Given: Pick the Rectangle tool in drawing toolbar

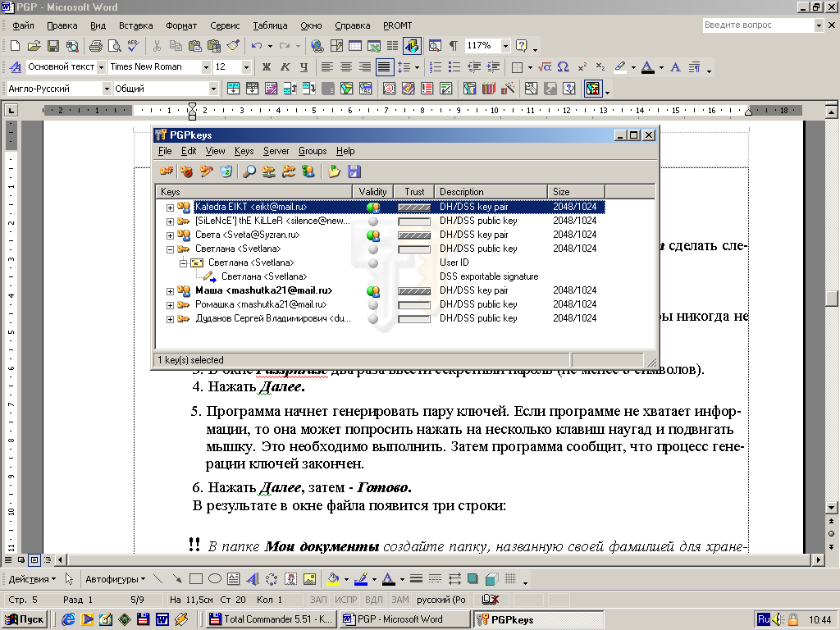Looking at the screenshot, I should pyautogui.click(x=196, y=579).
